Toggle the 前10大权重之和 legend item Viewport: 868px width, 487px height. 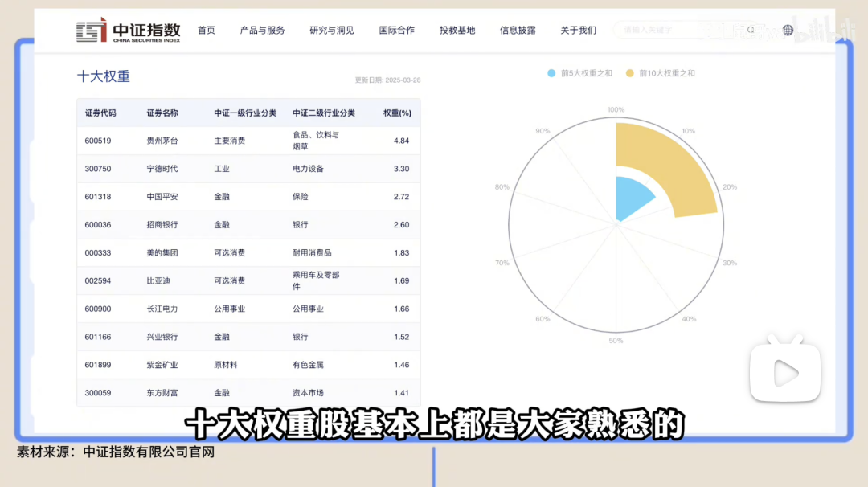[660, 73]
